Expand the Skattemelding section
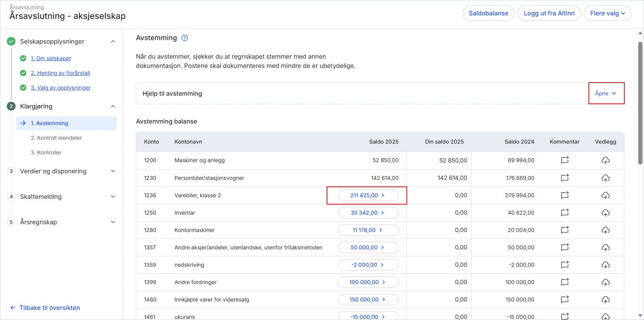Image resolution: width=644 pixels, height=320 pixels. coord(113,196)
